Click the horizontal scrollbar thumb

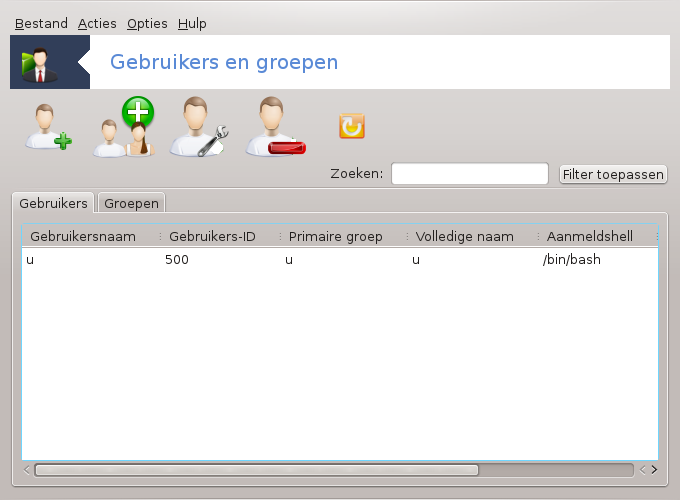[256, 470]
